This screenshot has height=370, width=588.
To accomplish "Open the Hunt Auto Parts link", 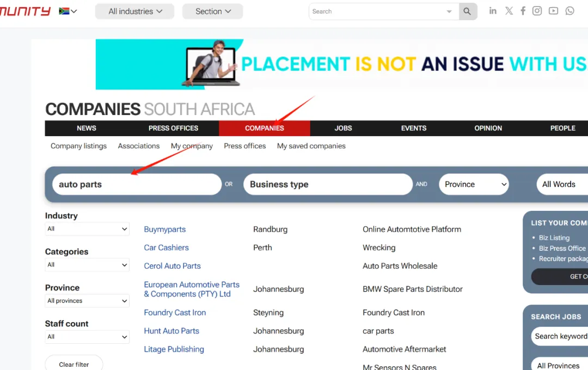I will tap(171, 331).
